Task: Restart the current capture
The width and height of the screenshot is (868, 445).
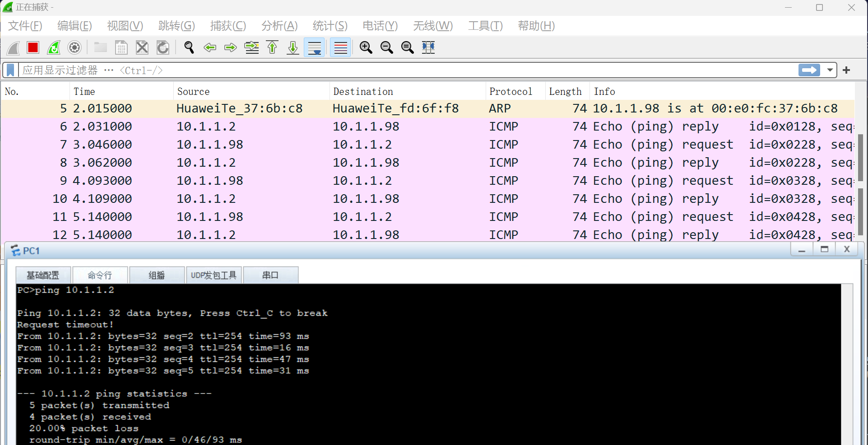Action: click(x=54, y=47)
